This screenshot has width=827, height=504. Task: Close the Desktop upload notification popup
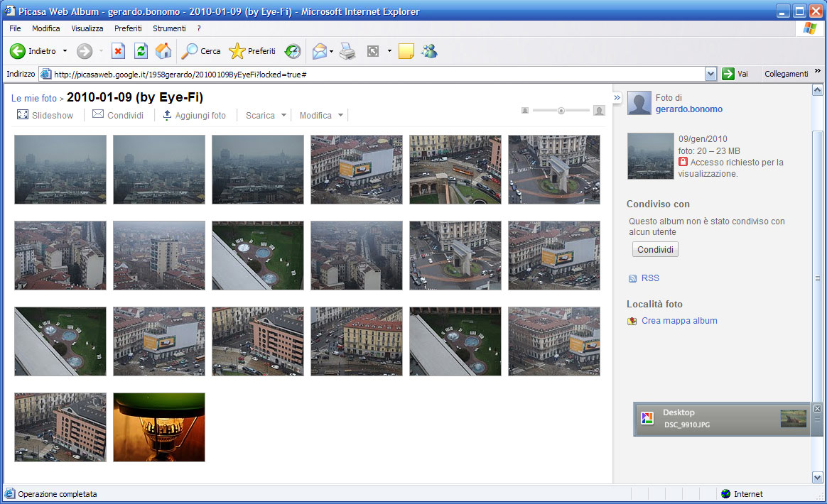click(x=817, y=408)
